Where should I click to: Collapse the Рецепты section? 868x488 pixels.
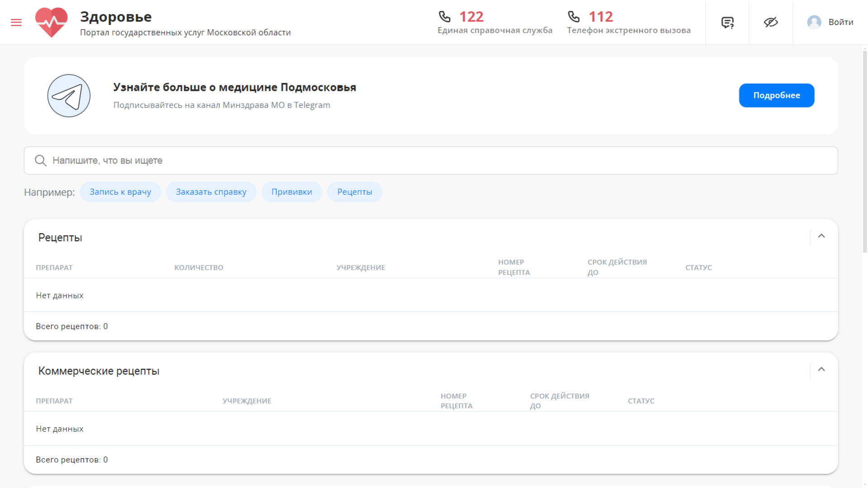[x=821, y=236]
